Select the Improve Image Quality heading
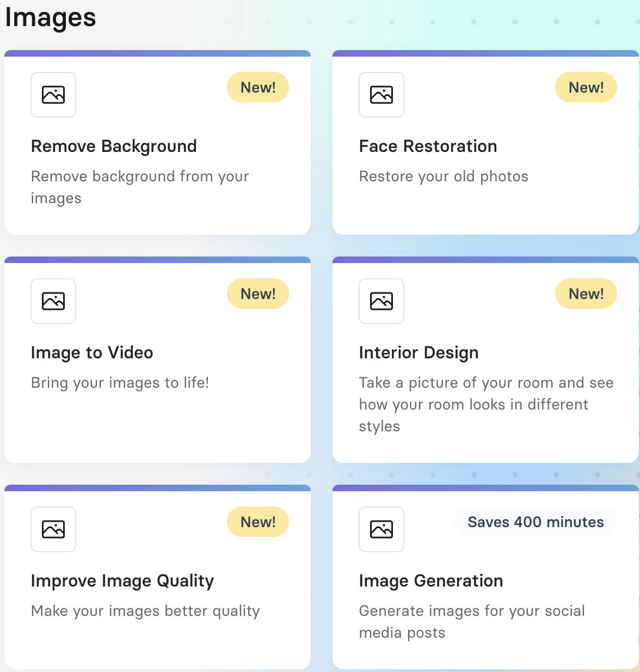 122,581
